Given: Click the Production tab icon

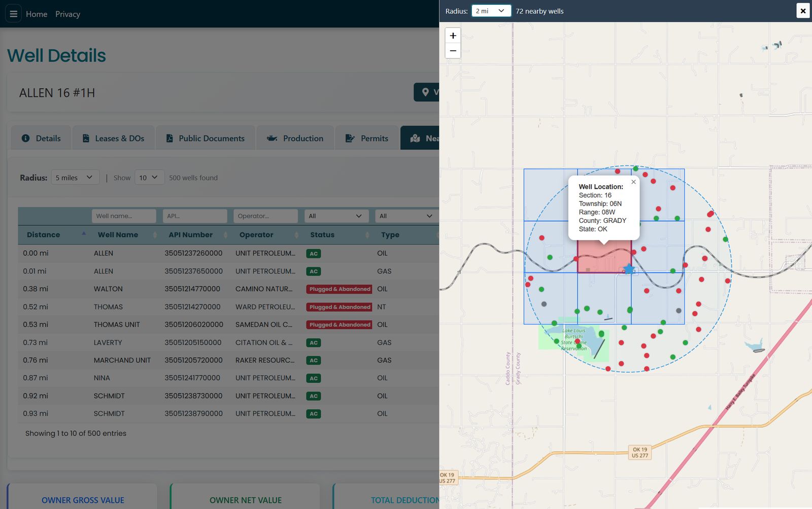Looking at the screenshot, I should (272, 138).
